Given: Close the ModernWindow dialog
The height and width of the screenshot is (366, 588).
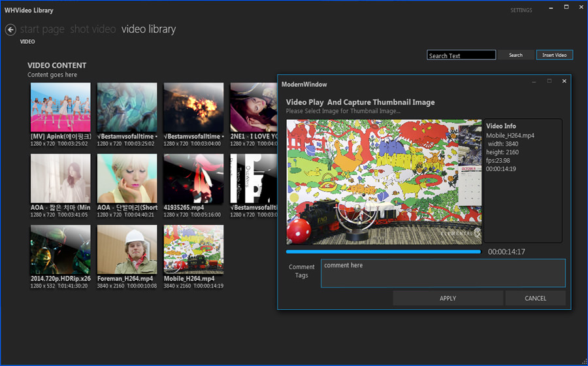Looking at the screenshot, I should click(564, 81).
